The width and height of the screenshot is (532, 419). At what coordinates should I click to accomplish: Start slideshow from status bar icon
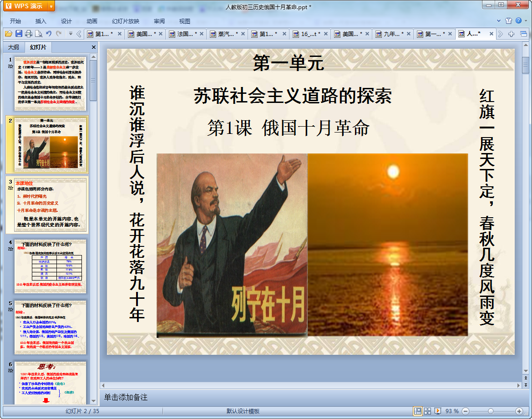point(438,411)
